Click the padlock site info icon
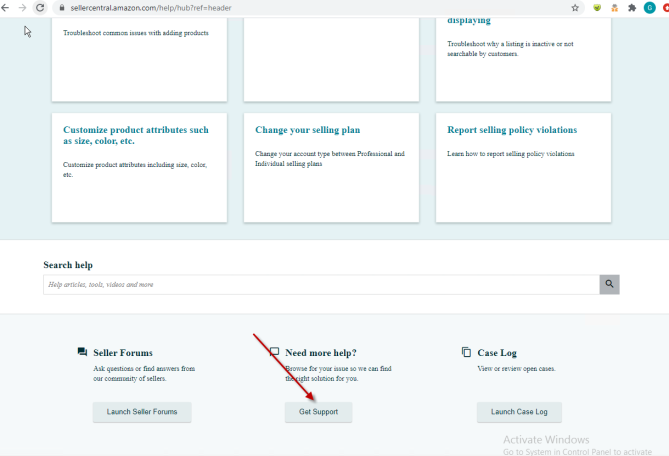Screen dimensions: 669x456 (62, 8)
